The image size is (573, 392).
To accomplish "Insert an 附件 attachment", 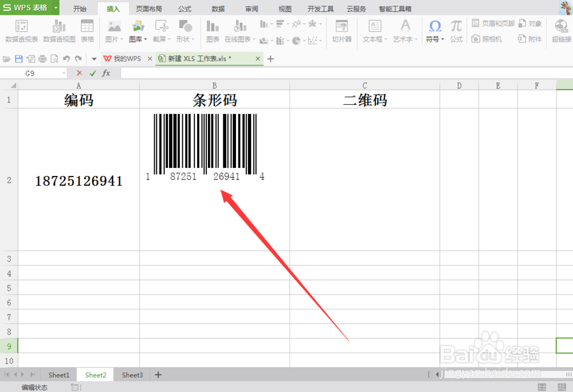I will 530,39.
